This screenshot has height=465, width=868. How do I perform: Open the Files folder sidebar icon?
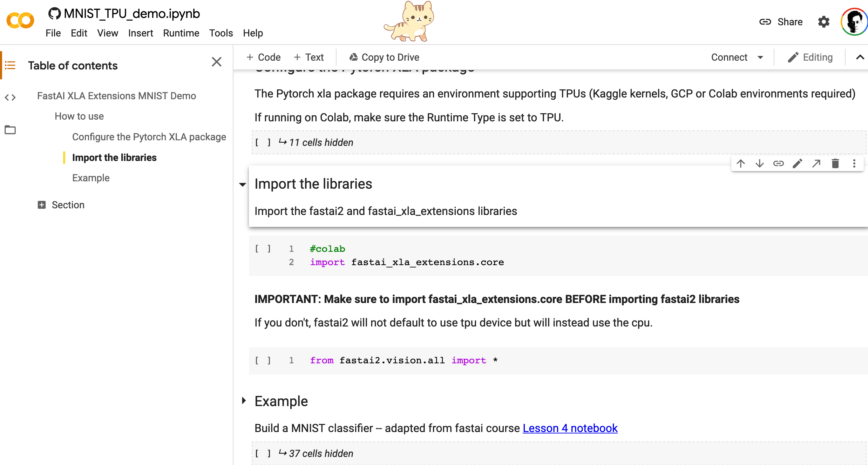[x=10, y=130]
